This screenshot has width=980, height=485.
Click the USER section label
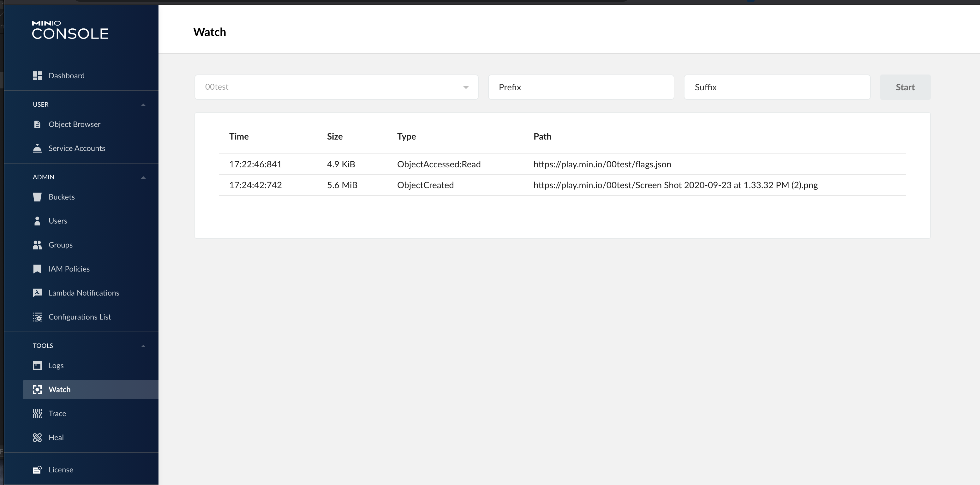(x=40, y=105)
